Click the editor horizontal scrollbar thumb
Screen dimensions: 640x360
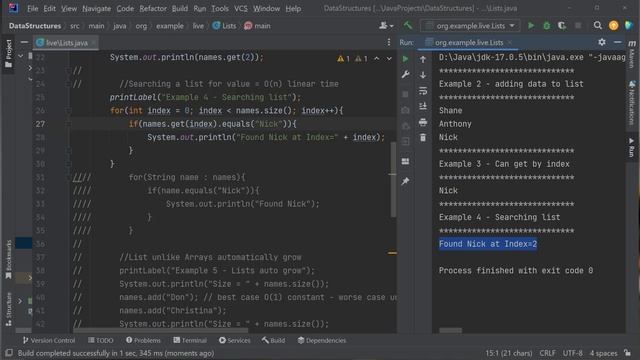(160, 330)
